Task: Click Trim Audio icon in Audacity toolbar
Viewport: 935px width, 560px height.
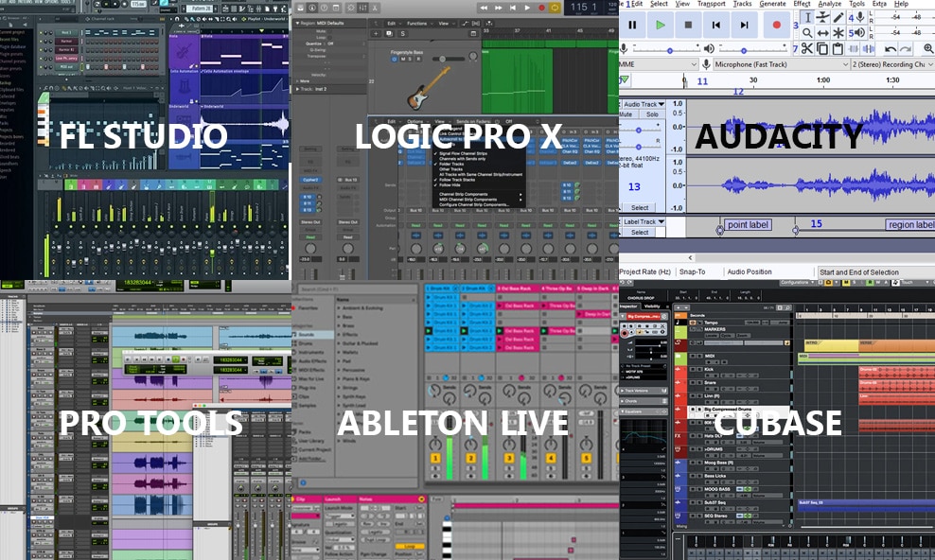Action: pyautogui.click(x=854, y=49)
